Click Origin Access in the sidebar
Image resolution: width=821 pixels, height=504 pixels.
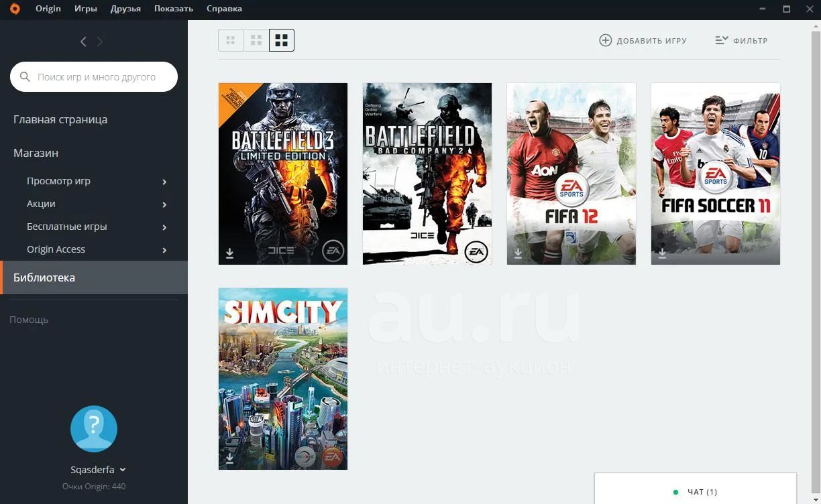click(56, 249)
